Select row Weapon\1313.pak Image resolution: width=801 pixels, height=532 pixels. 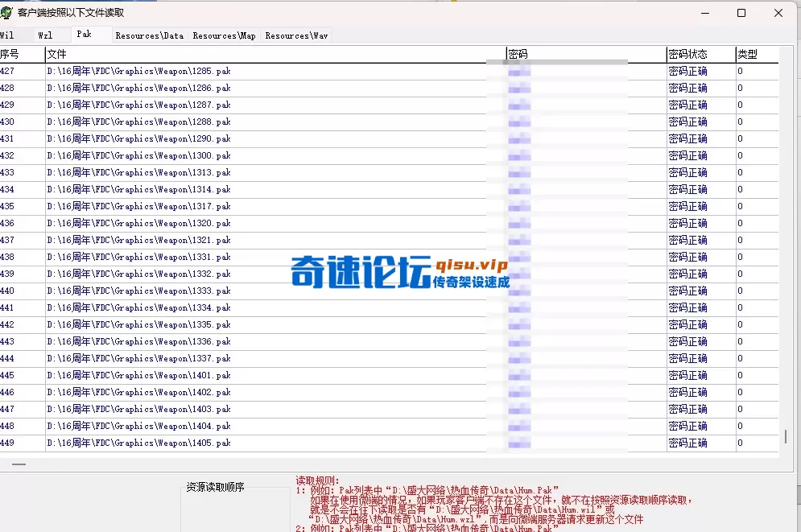390,172
